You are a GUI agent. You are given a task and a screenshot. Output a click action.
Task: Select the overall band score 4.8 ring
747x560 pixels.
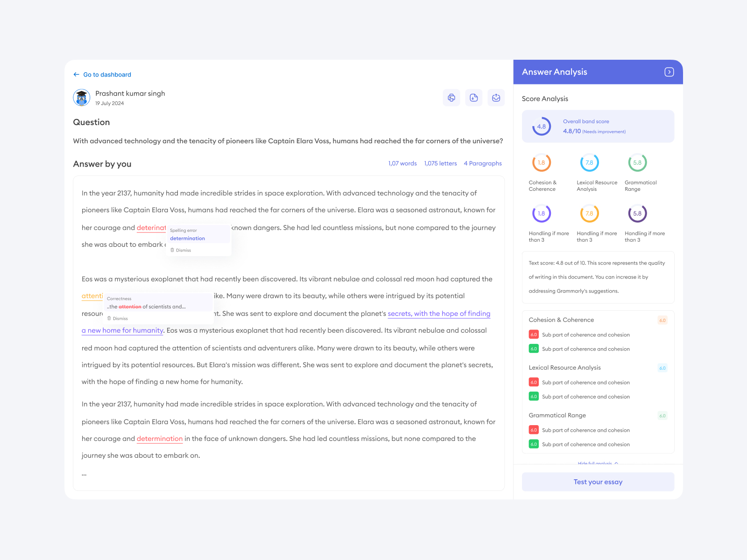pos(542,126)
